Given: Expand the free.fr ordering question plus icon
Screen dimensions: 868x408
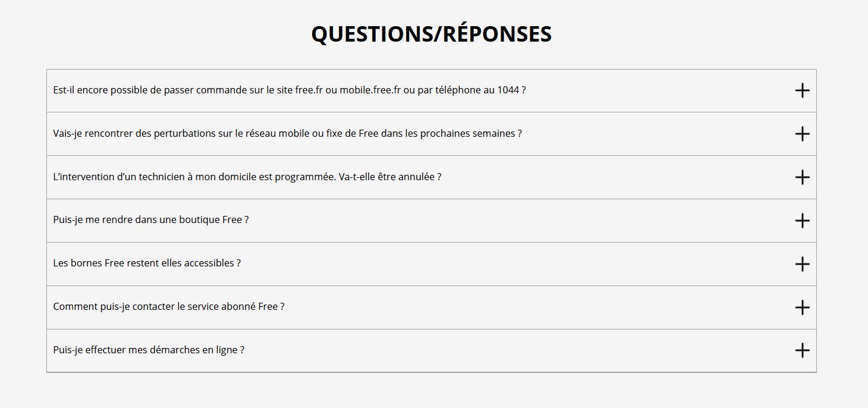Looking at the screenshot, I should click(802, 90).
